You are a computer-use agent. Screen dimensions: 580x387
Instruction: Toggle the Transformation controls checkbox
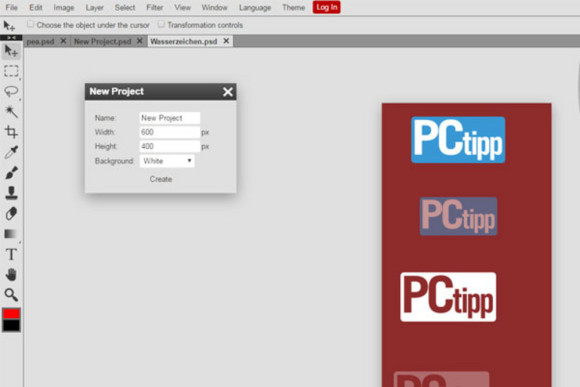161,24
